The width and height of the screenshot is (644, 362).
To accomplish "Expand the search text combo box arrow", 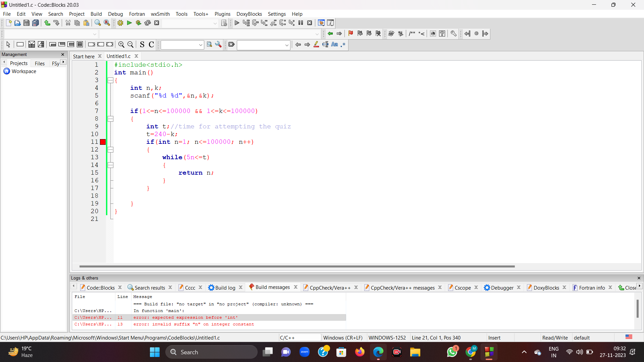I will [200, 45].
